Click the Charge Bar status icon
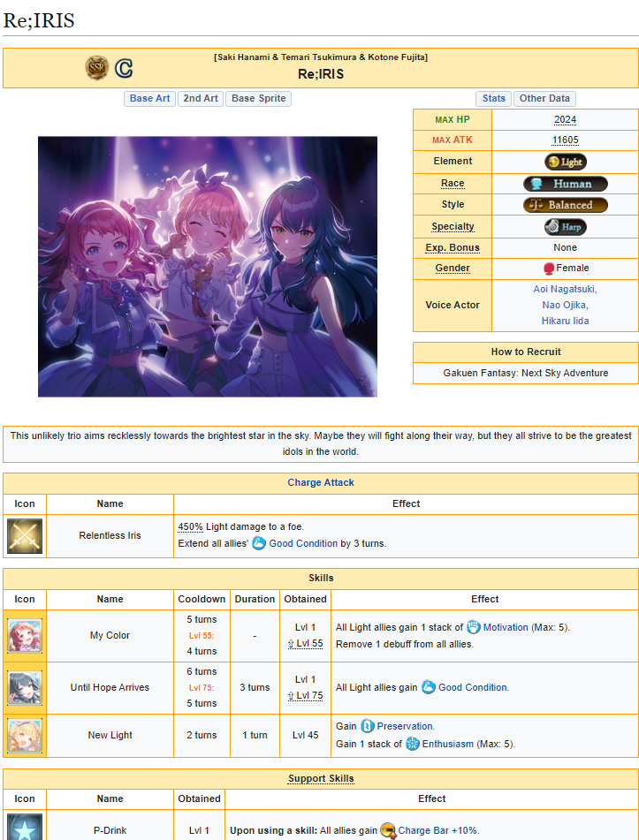The width and height of the screenshot is (639, 840). pos(388,830)
